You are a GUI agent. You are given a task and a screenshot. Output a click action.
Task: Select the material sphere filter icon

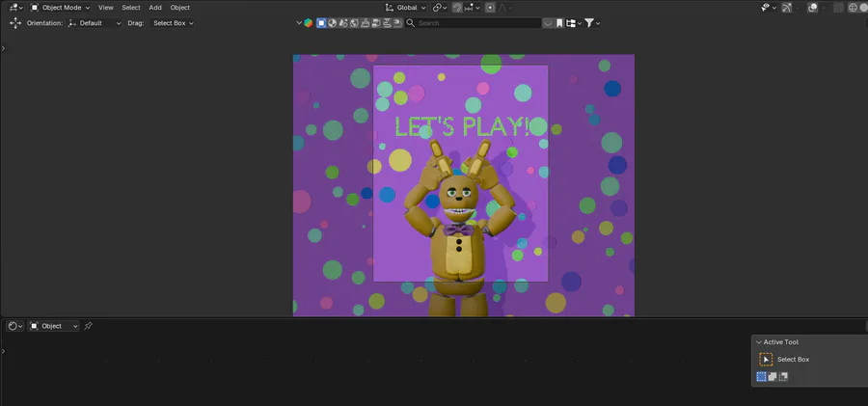pos(332,23)
